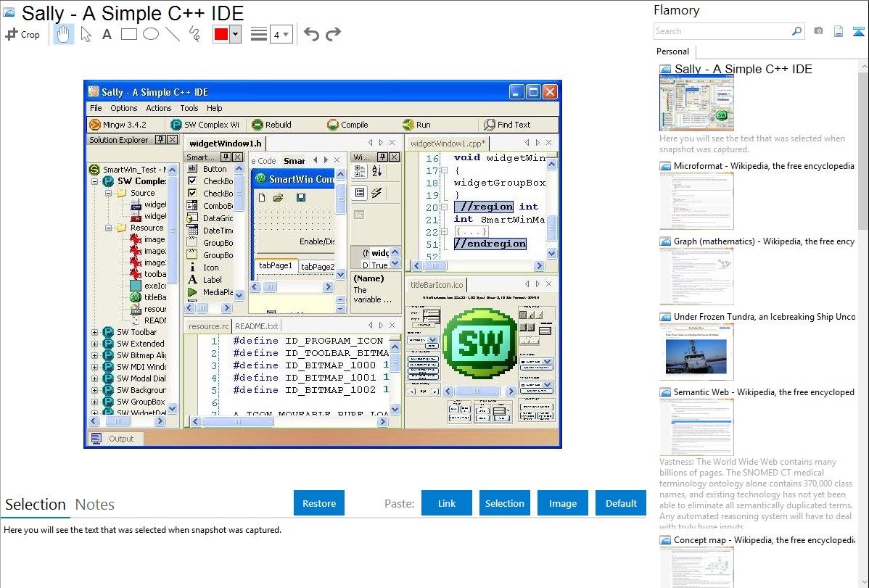Click the camera snapshot icon
The height and width of the screenshot is (588, 869).
818,31
